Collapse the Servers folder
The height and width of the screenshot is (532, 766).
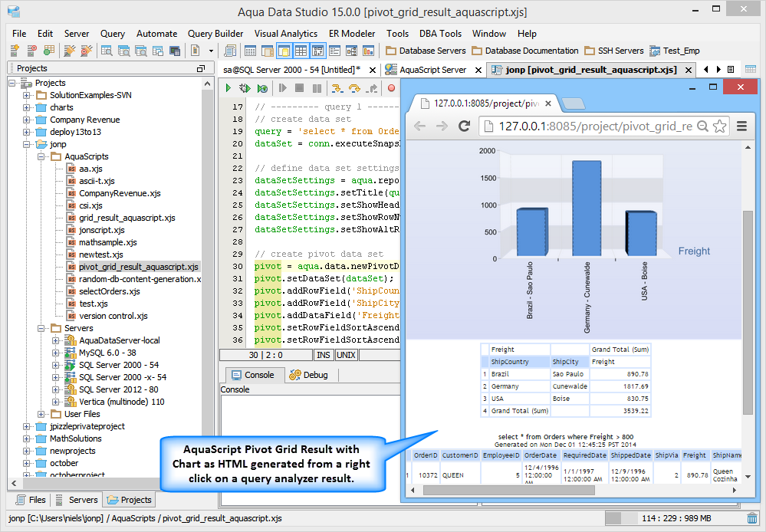[41, 328]
